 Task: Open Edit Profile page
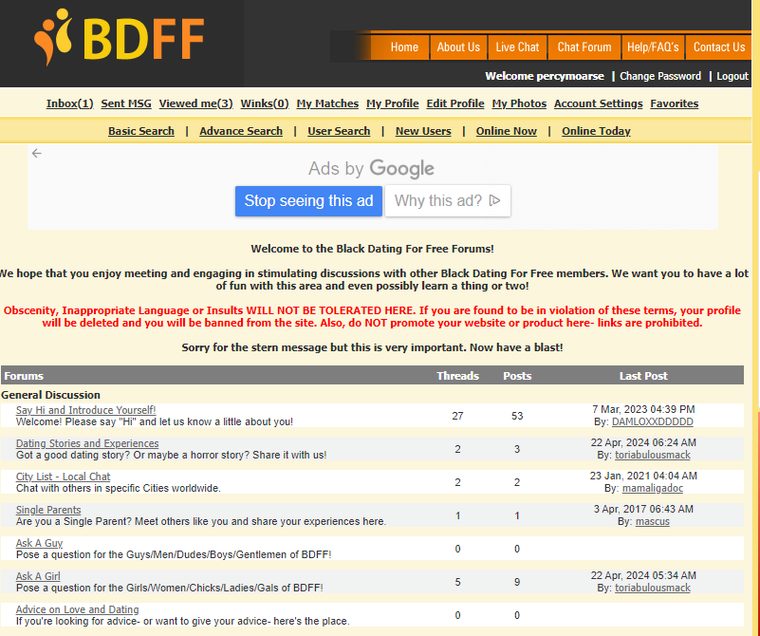(x=455, y=104)
